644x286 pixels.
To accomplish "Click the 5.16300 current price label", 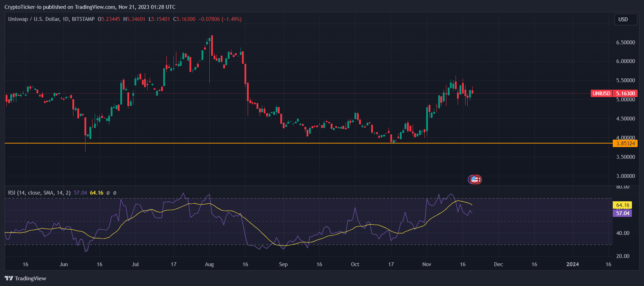I will 625,94.
